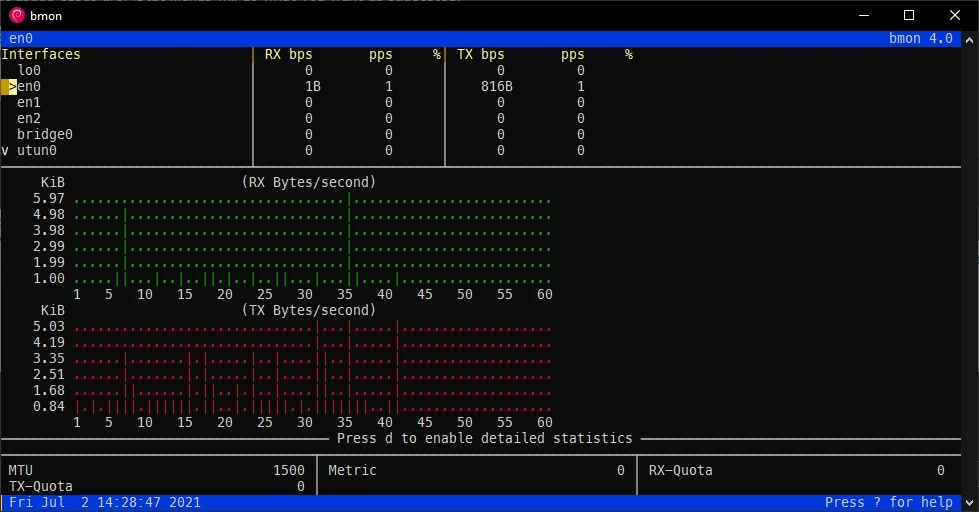This screenshot has height=512, width=979.
Task: Click the scroll-down 'v' indicator beside utun0
Action: (5, 150)
